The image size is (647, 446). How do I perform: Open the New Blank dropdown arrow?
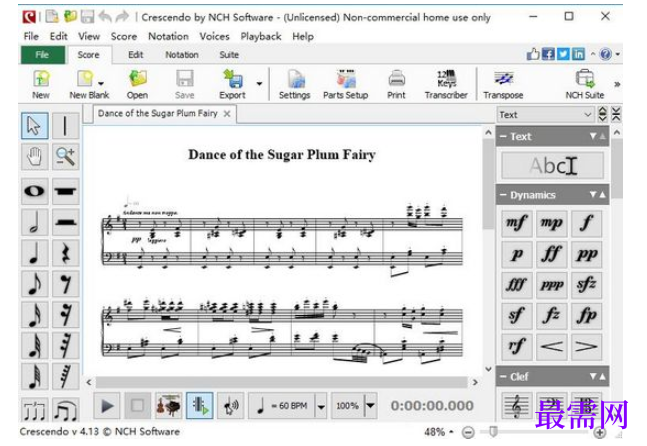101,83
